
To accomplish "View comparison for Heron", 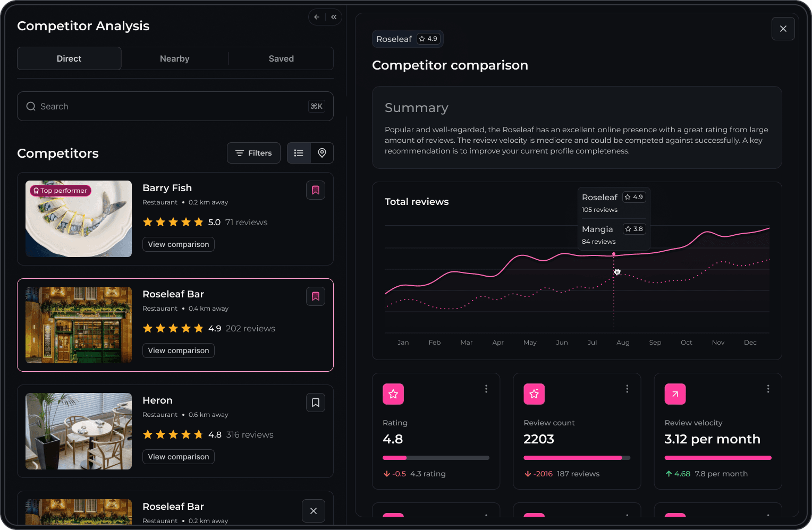I will (179, 457).
